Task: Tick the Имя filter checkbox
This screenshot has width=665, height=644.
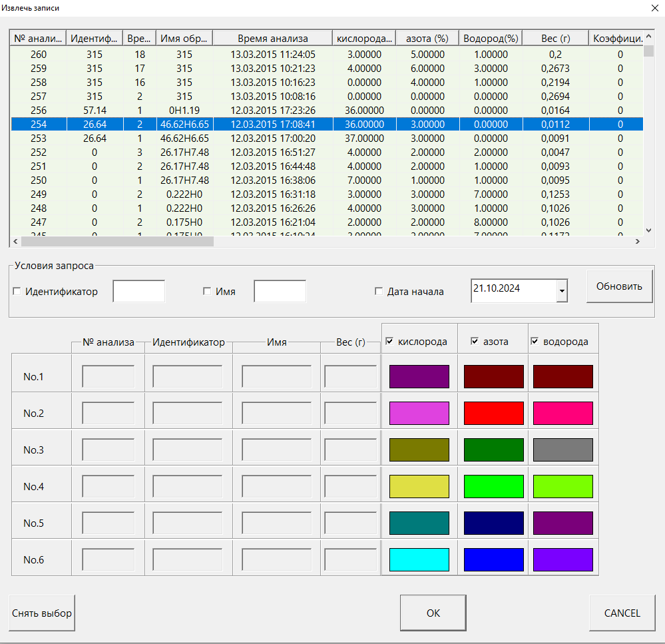Action: click(207, 292)
